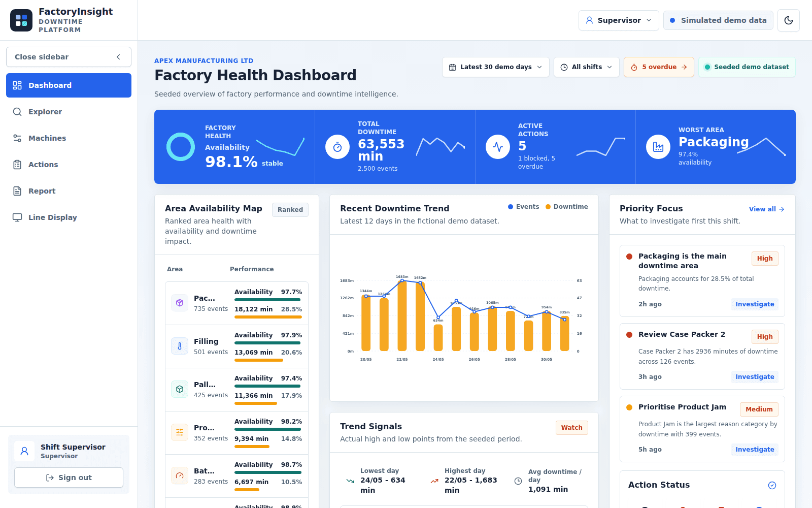Viewport: 812px width, 508px height.
Task: Open the 5 overdue actions link
Action: [659, 67]
